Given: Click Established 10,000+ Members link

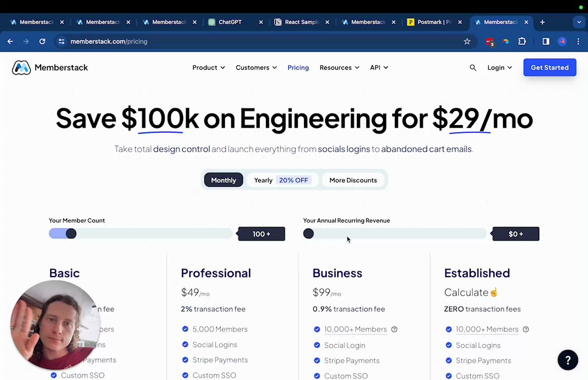Looking at the screenshot, I should [487, 329].
